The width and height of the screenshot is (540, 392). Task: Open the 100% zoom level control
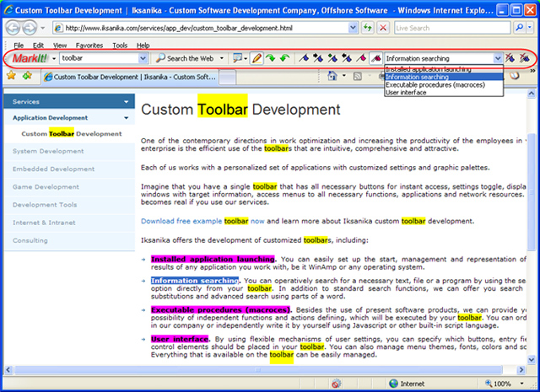(505, 384)
